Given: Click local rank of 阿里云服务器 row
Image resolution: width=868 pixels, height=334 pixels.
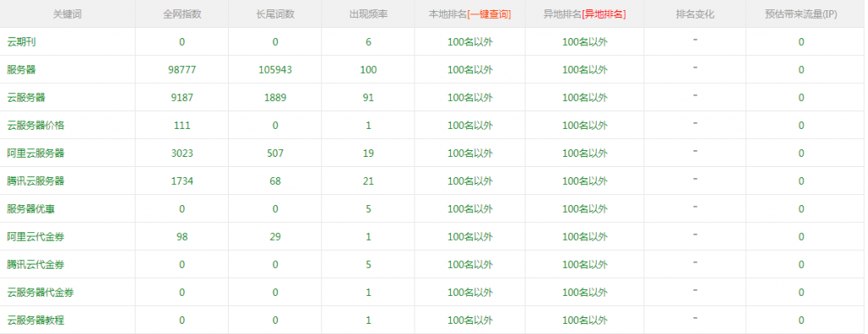Looking at the screenshot, I should click(470, 153).
